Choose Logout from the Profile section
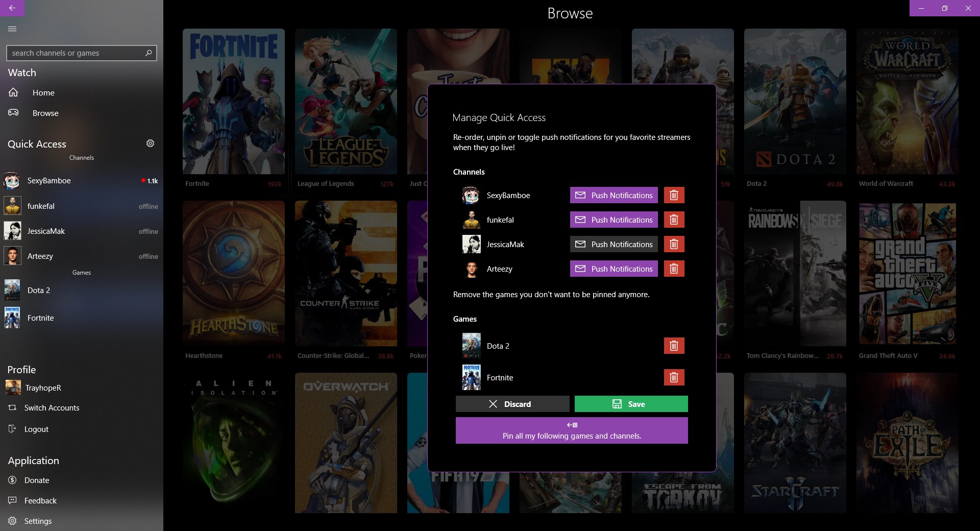 [x=82, y=429]
